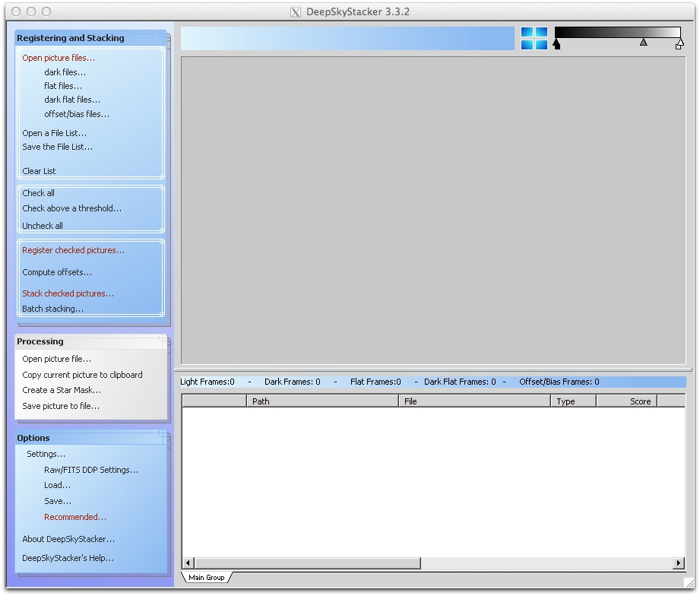Save picture to file

click(x=61, y=406)
